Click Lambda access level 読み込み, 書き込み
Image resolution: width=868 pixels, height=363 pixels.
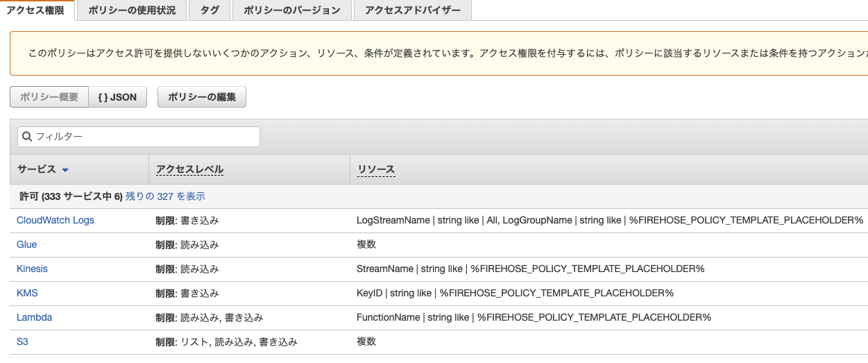(222, 317)
